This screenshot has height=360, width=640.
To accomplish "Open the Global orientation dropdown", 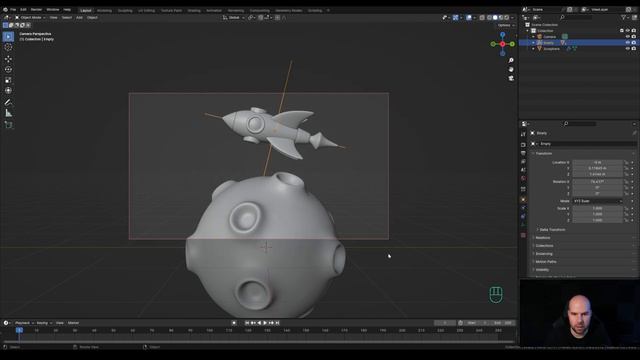I will point(233,18).
